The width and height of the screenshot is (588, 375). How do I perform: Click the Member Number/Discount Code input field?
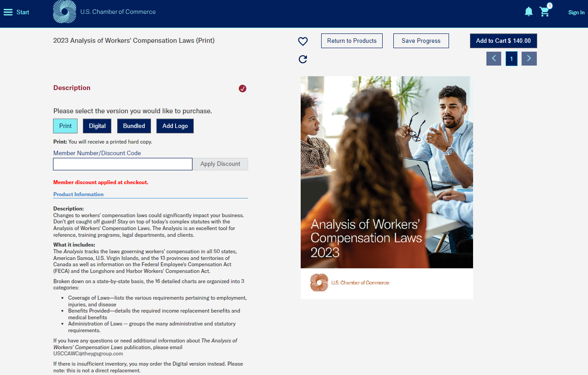[x=122, y=164]
